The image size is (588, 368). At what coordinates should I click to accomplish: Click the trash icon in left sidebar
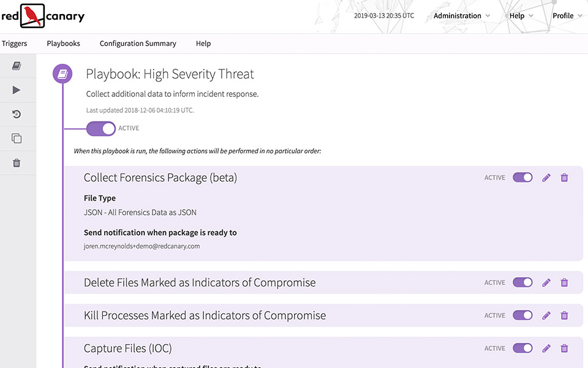[17, 163]
